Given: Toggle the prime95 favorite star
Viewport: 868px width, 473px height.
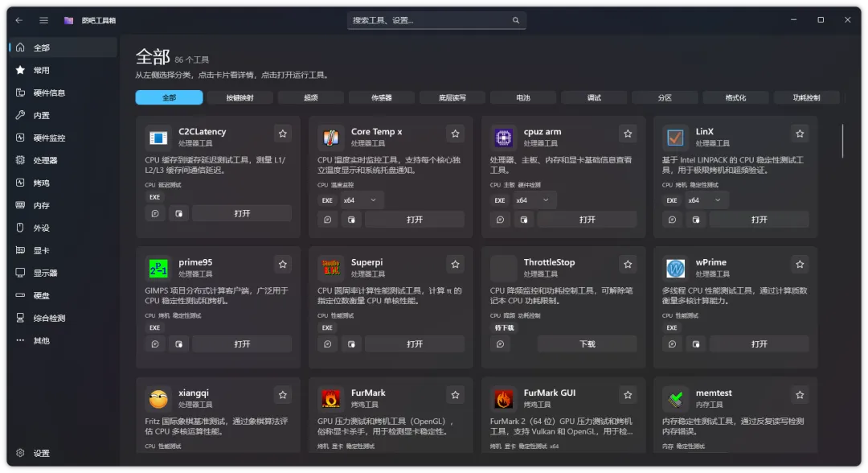Looking at the screenshot, I should click(283, 264).
